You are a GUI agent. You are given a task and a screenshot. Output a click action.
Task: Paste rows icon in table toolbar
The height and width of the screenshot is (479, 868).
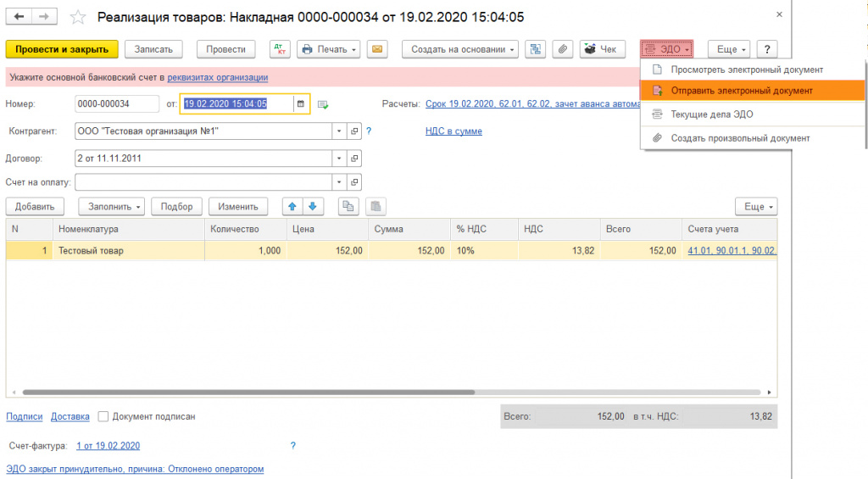pyautogui.click(x=376, y=207)
